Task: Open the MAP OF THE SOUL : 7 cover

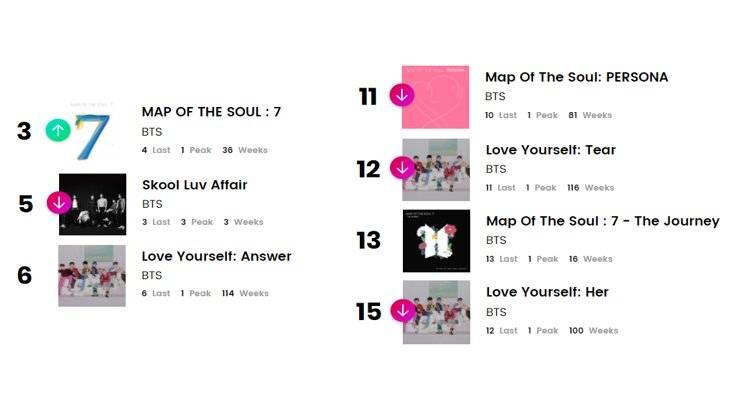Action: (x=92, y=132)
